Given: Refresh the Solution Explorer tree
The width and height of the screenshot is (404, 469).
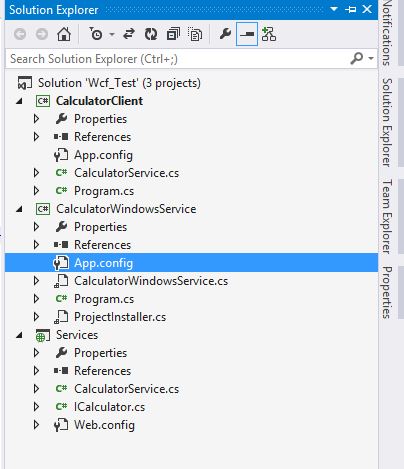Looking at the screenshot, I should tap(151, 34).
